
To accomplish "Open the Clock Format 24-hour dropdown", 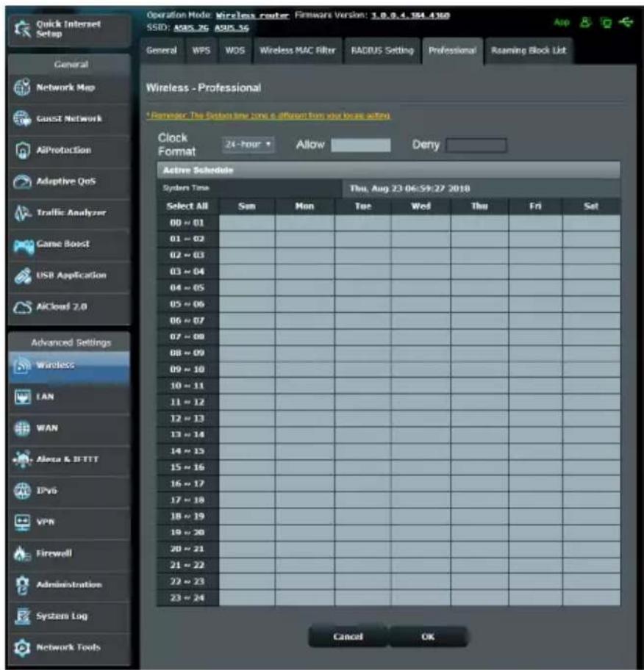I will click(248, 145).
